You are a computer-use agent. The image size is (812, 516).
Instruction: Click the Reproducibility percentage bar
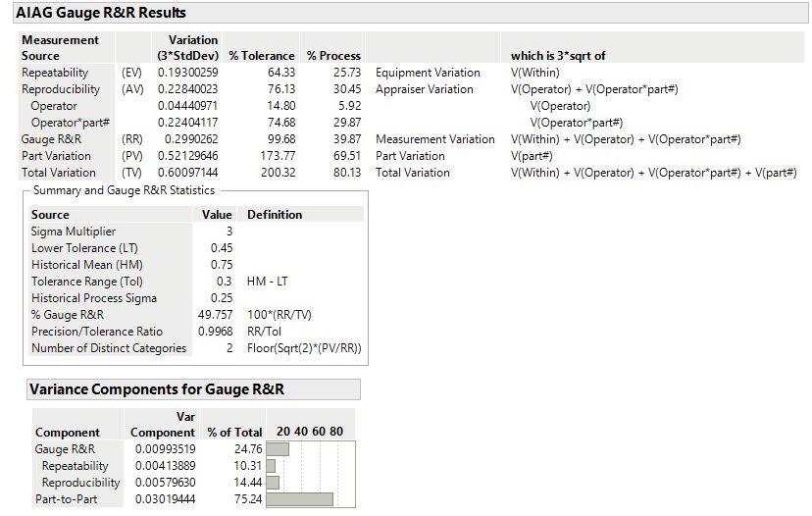(x=273, y=483)
